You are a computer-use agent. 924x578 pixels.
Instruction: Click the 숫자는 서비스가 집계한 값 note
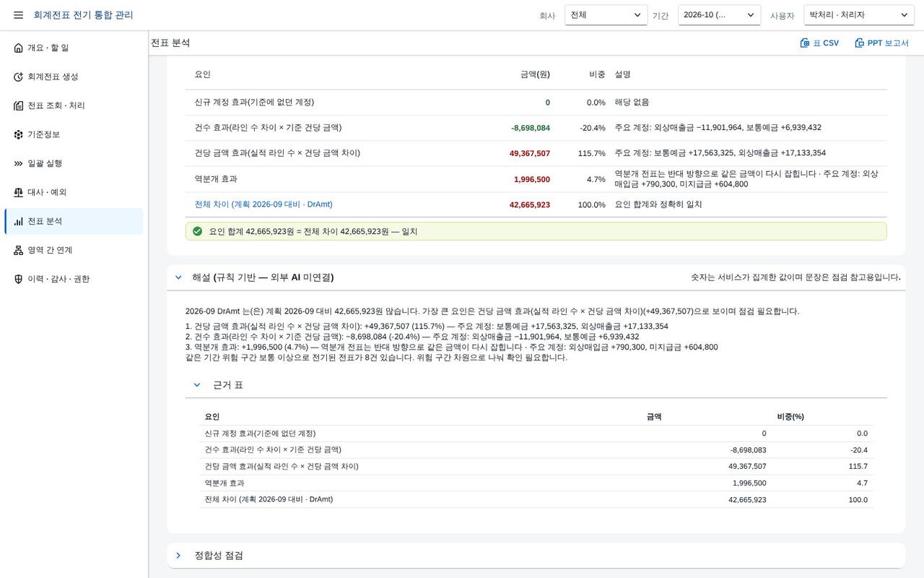pos(796,277)
